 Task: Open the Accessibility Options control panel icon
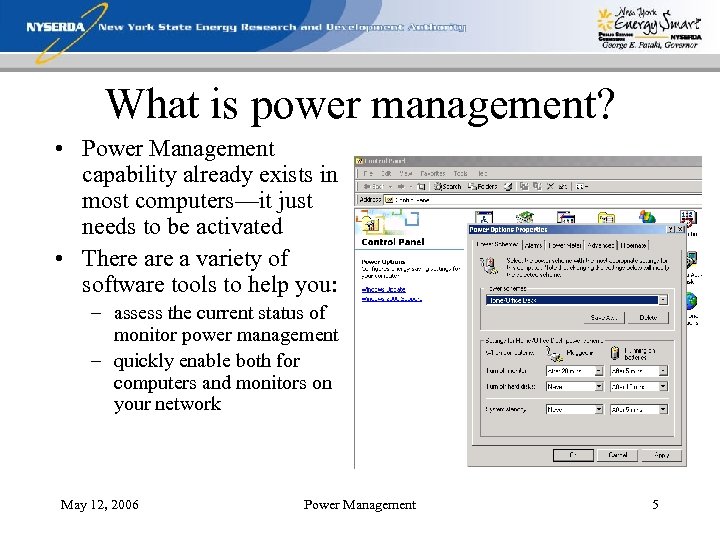tap(484, 217)
